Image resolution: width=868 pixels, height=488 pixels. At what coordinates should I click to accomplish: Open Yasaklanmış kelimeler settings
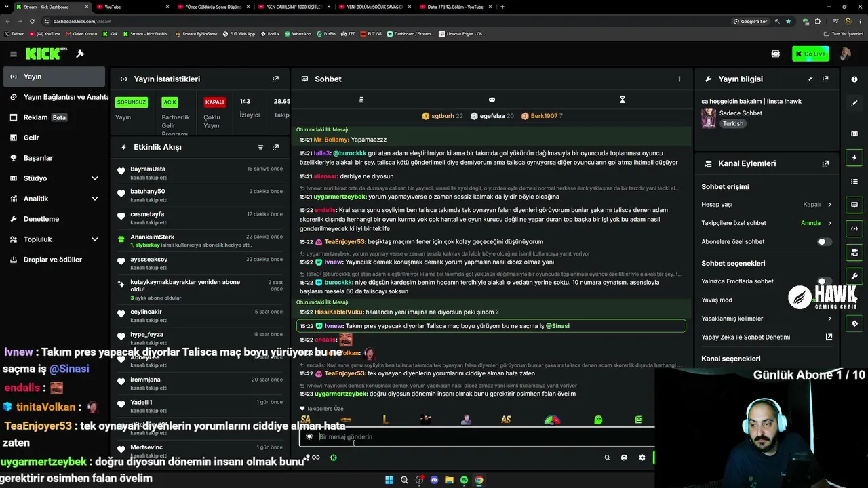click(x=766, y=319)
